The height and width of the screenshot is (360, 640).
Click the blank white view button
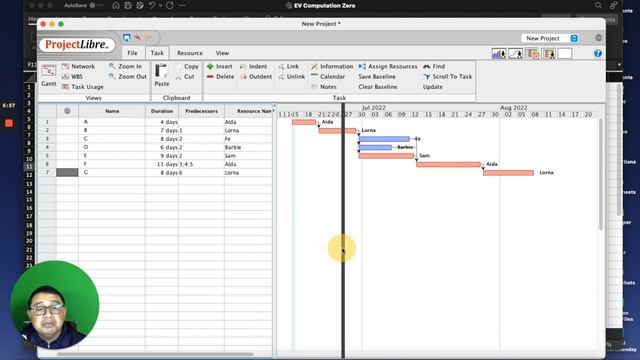coord(565,53)
